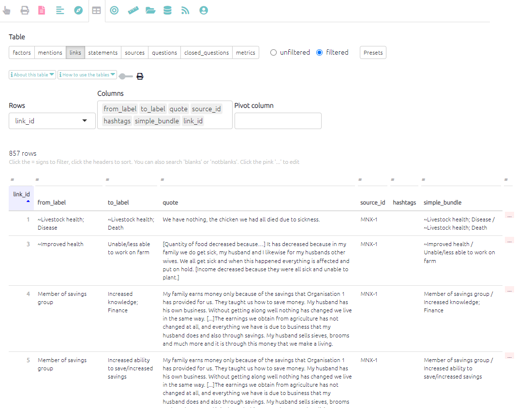Select the filtered radio button
This screenshot has height=408, width=532.
pyautogui.click(x=319, y=53)
